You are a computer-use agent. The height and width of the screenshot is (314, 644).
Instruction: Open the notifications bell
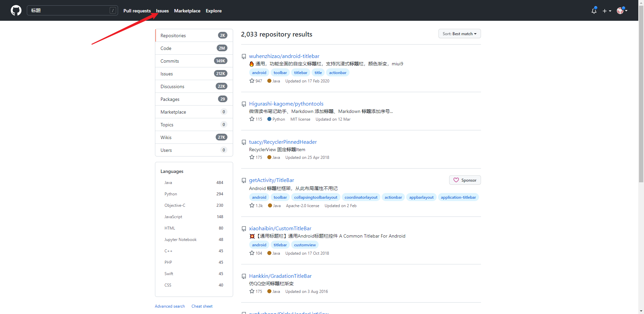[x=594, y=11]
